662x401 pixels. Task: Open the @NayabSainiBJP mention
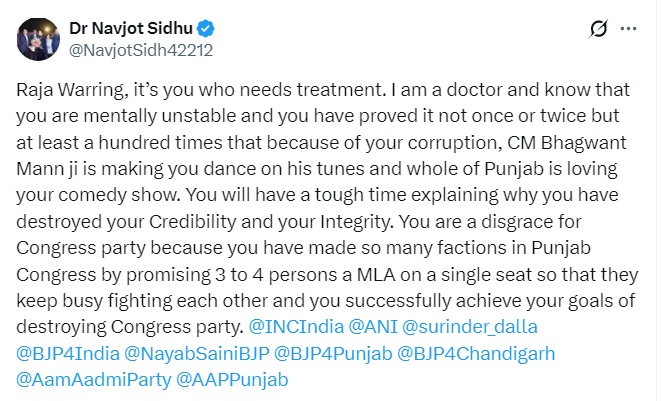pos(195,353)
